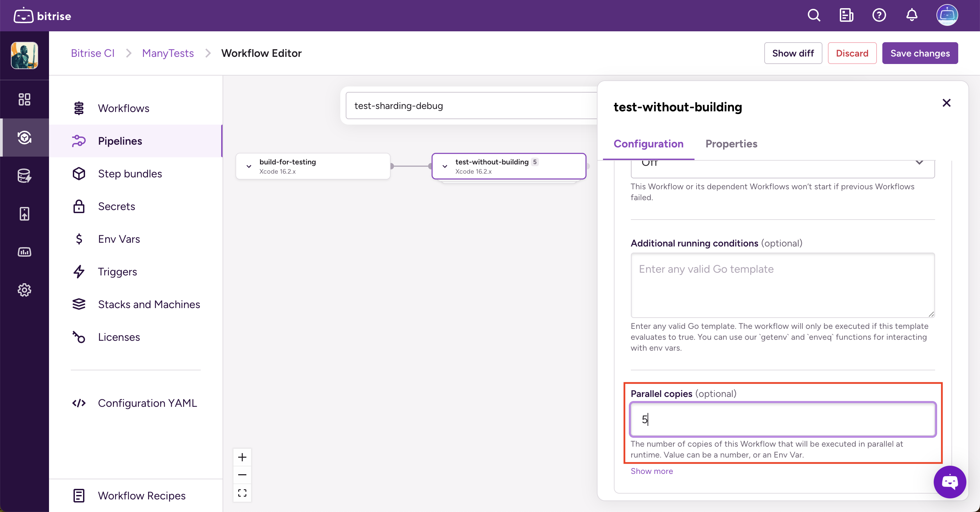The image size is (980, 512).
Task: Click the Licenses key icon
Action: pos(79,337)
